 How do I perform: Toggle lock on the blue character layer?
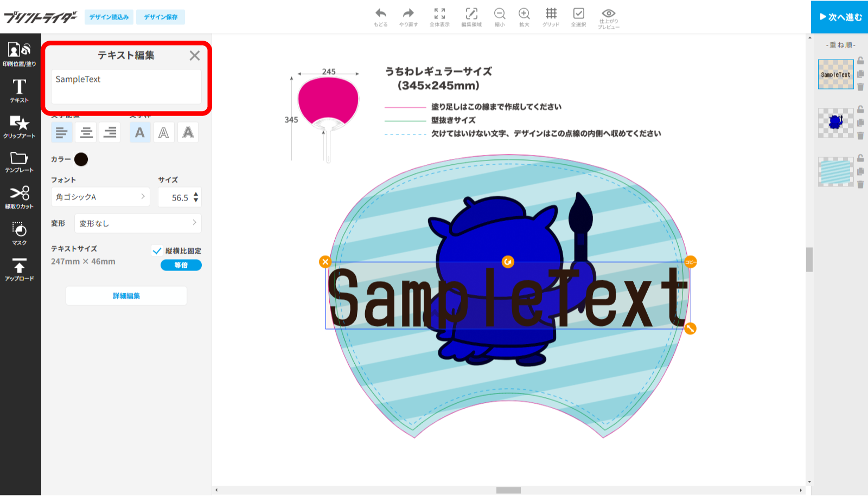tap(860, 109)
